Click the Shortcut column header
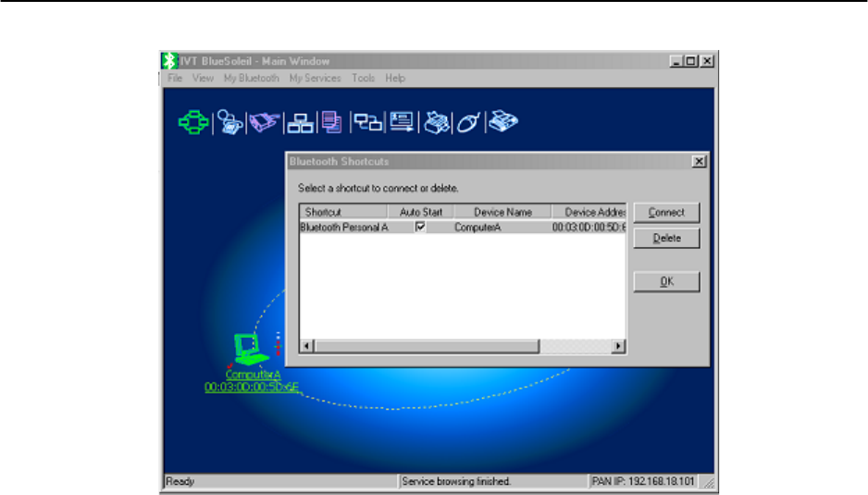868x495 pixels. (x=343, y=212)
